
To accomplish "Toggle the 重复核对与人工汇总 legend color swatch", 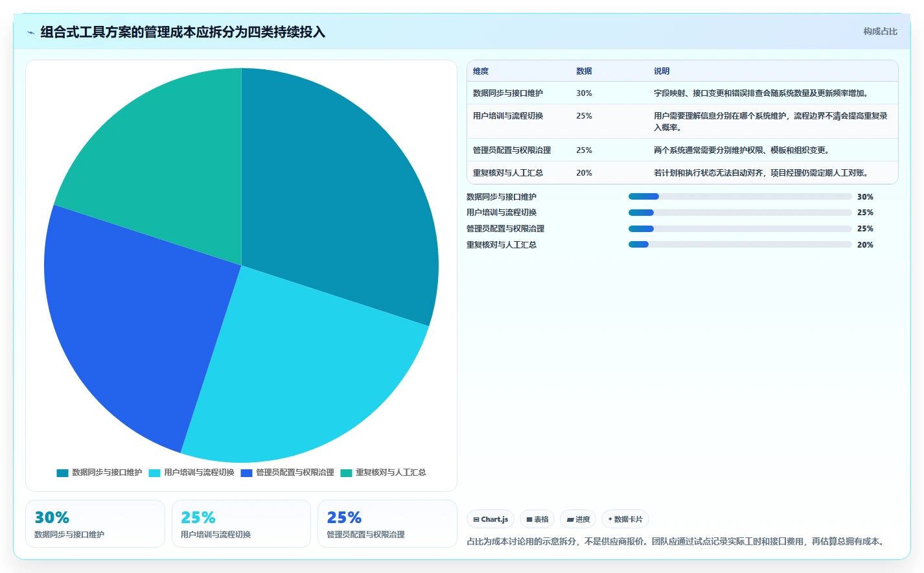I will click(x=346, y=473).
